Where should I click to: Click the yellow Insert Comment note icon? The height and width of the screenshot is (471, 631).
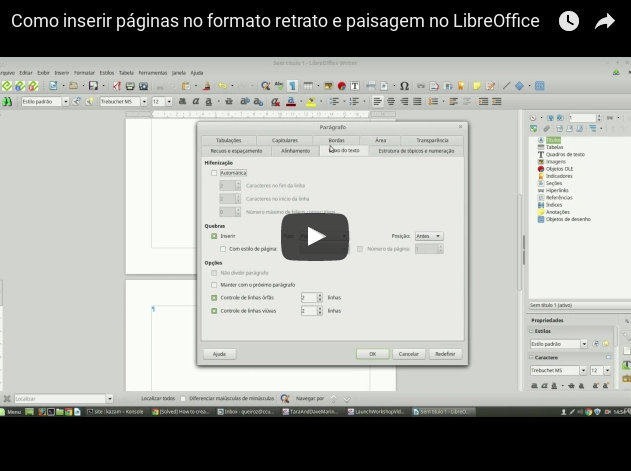coord(477,86)
